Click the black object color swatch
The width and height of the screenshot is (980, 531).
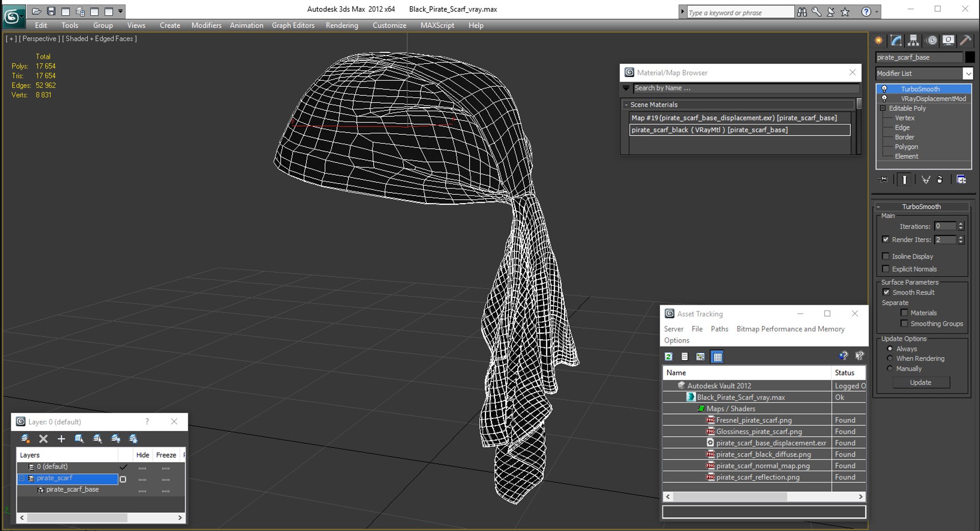click(x=970, y=57)
